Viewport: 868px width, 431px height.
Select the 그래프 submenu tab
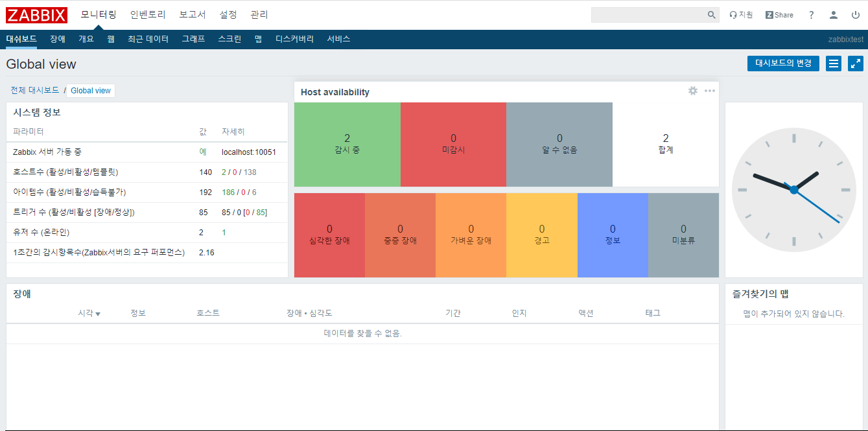[193, 39]
